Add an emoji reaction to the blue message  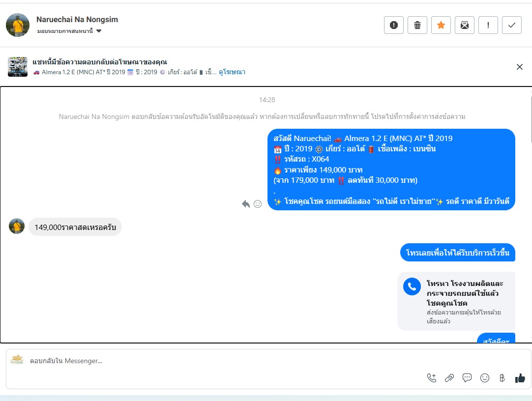pyautogui.click(x=258, y=204)
